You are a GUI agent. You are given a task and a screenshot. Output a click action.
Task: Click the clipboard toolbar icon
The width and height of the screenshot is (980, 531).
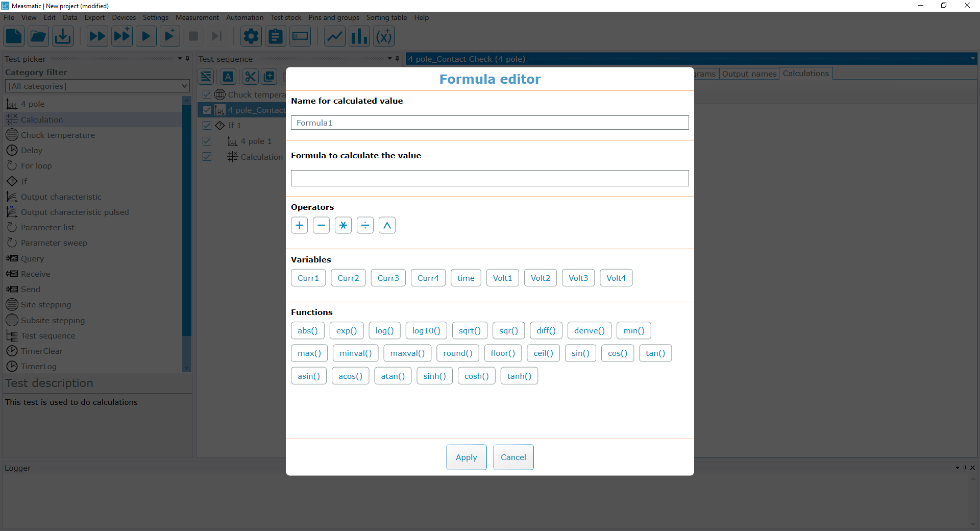[x=276, y=36]
